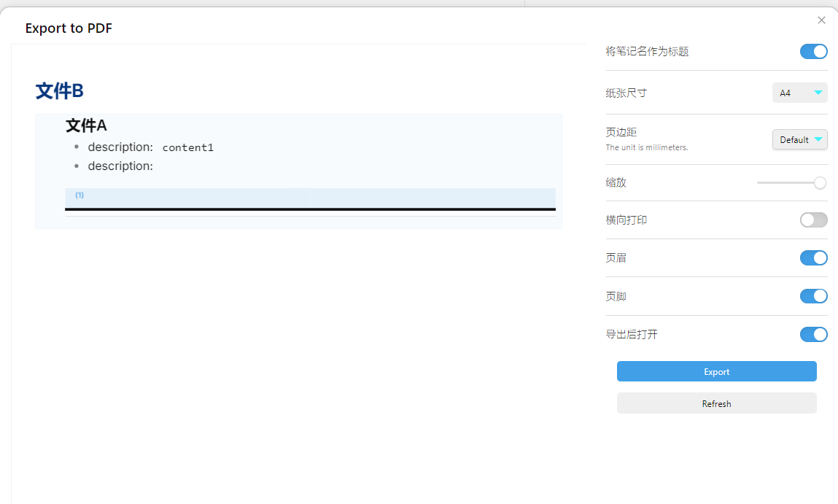This screenshot has width=838, height=504.
Task: Turn off the 页脚 footer toggle
Action: [x=813, y=296]
